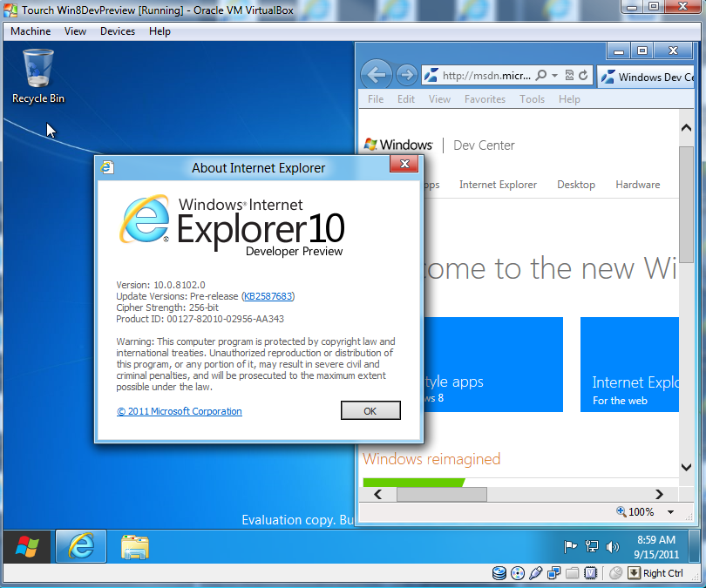Open the IE Edit menu
The width and height of the screenshot is (706, 588).
tap(405, 99)
